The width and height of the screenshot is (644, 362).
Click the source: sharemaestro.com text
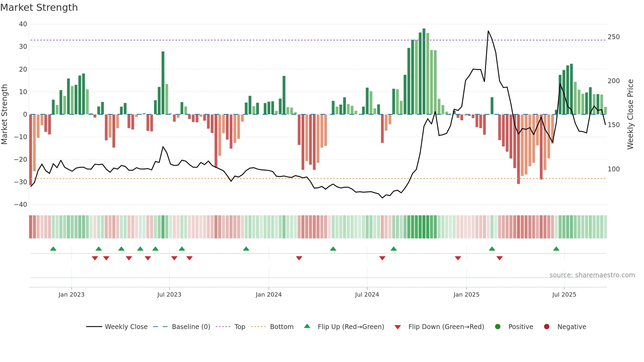pos(592,275)
